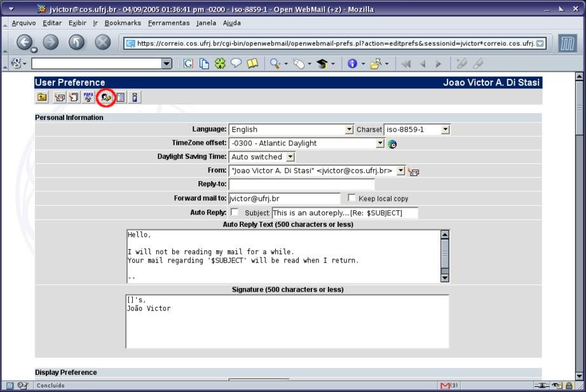Click inside the Signature text area
The height and width of the screenshot is (392, 586).
(287, 321)
